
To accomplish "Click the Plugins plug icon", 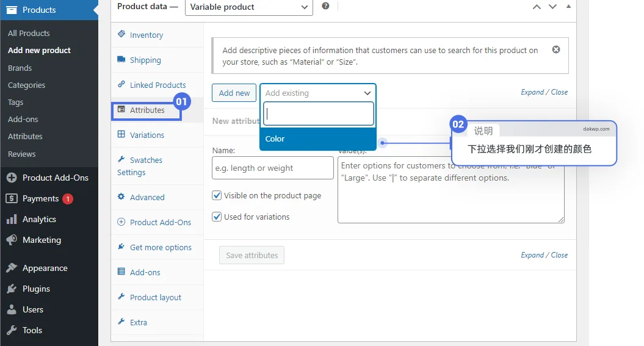I will click(x=12, y=289).
